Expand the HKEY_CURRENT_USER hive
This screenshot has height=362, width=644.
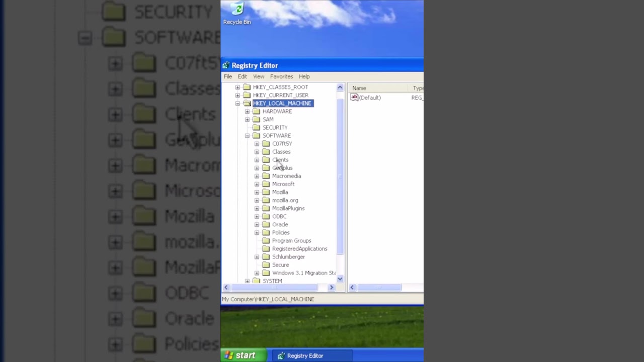pos(237,95)
